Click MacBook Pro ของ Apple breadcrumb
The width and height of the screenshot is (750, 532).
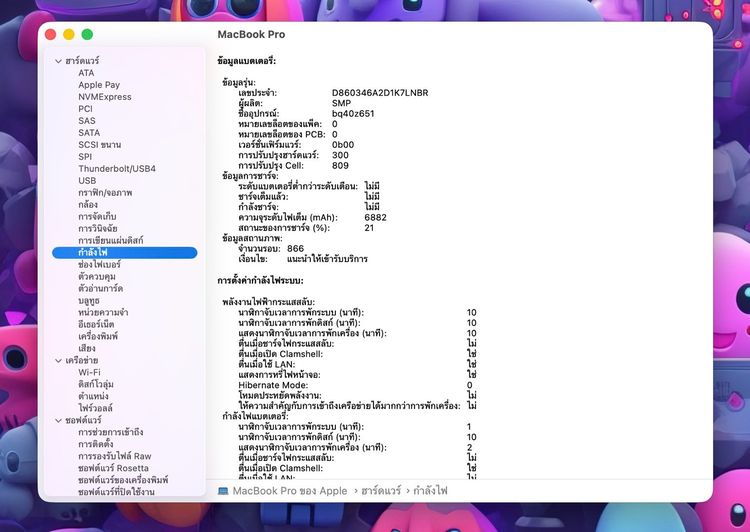point(290,491)
